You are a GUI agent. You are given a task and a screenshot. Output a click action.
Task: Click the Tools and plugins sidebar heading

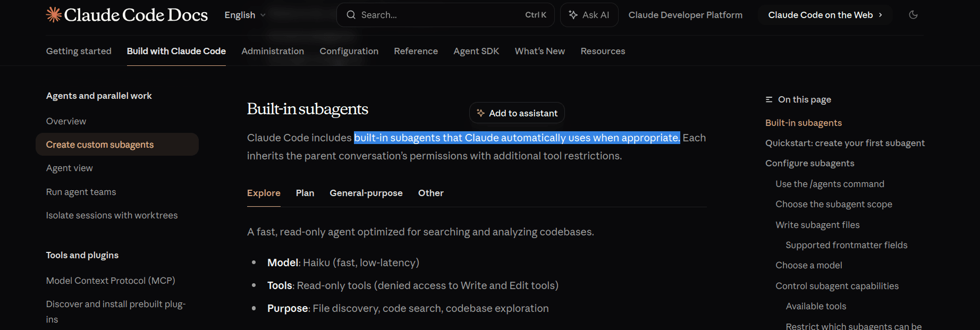(x=82, y=255)
